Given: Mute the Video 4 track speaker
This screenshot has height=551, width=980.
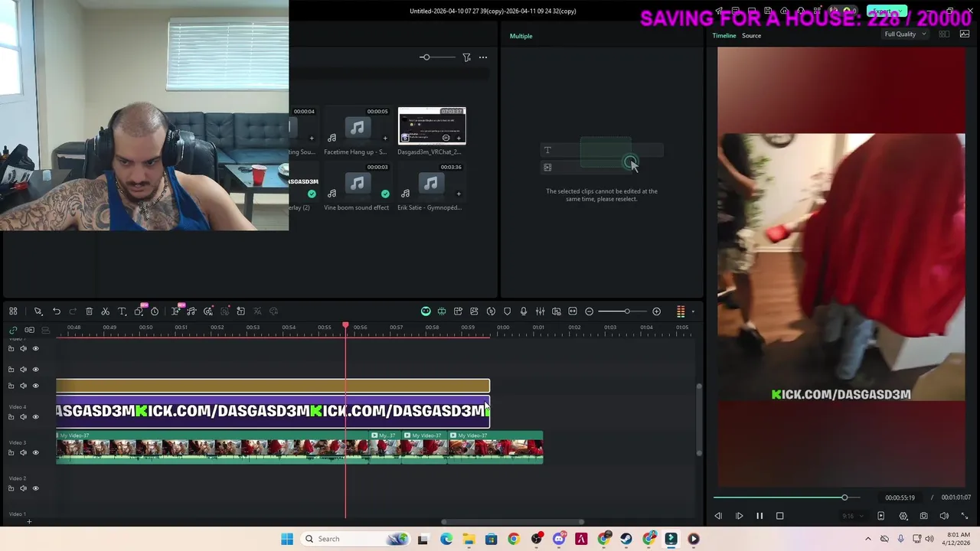Looking at the screenshot, I should [x=23, y=416].
